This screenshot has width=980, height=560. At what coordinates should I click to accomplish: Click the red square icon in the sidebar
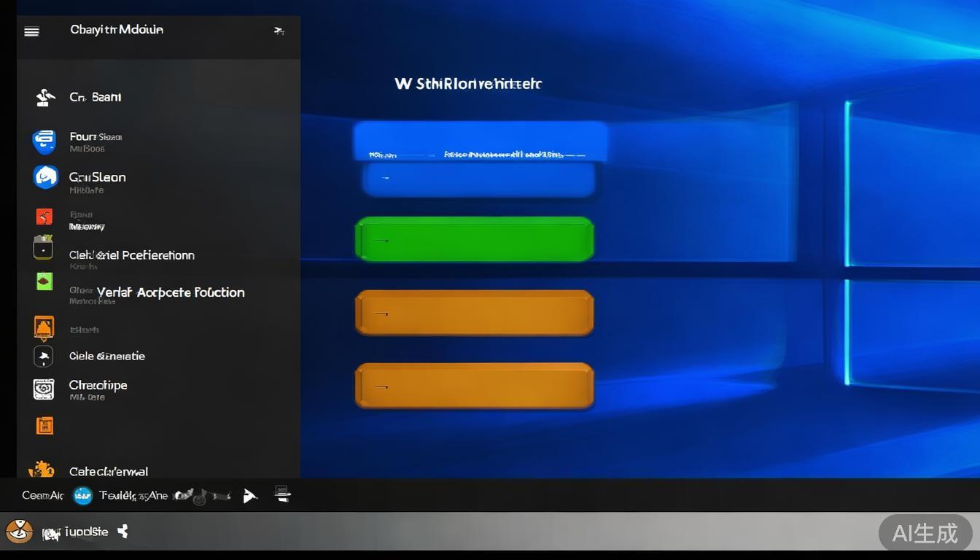[x=44, y=217]
